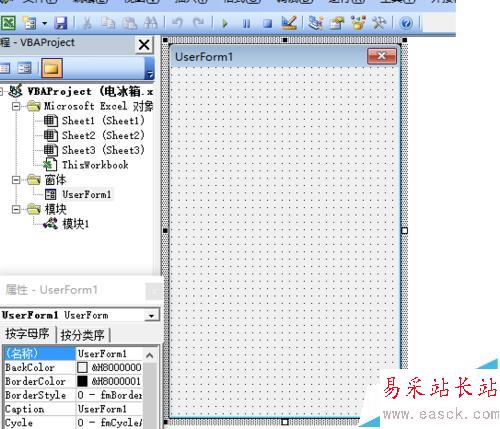
Task: Collapse the VBAProject root node
Action: [x=1, y=91]
